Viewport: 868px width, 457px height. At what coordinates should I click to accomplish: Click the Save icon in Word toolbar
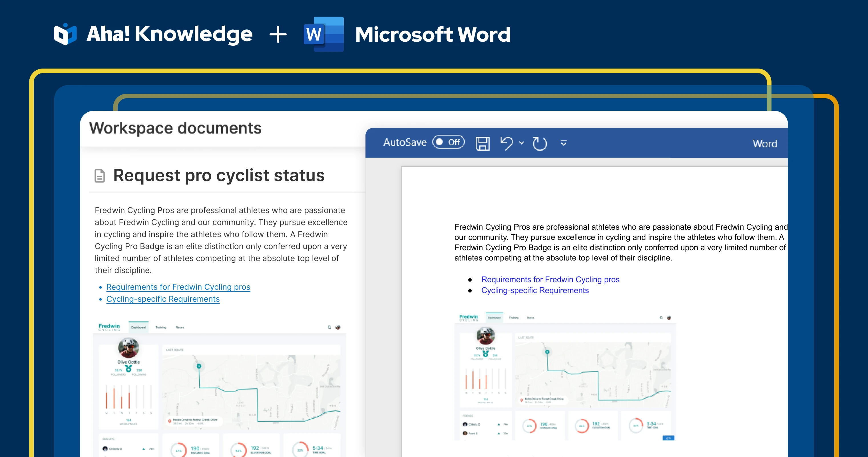coord(482,143)
